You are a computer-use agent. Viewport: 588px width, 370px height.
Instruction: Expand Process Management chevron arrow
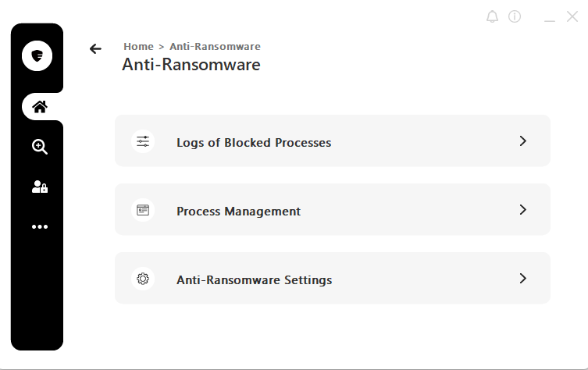(x=522, y=209)
